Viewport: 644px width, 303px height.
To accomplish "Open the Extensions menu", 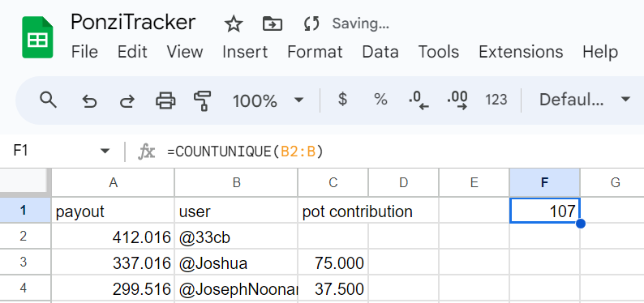I will pyautogui.click(x=521, y=52).
